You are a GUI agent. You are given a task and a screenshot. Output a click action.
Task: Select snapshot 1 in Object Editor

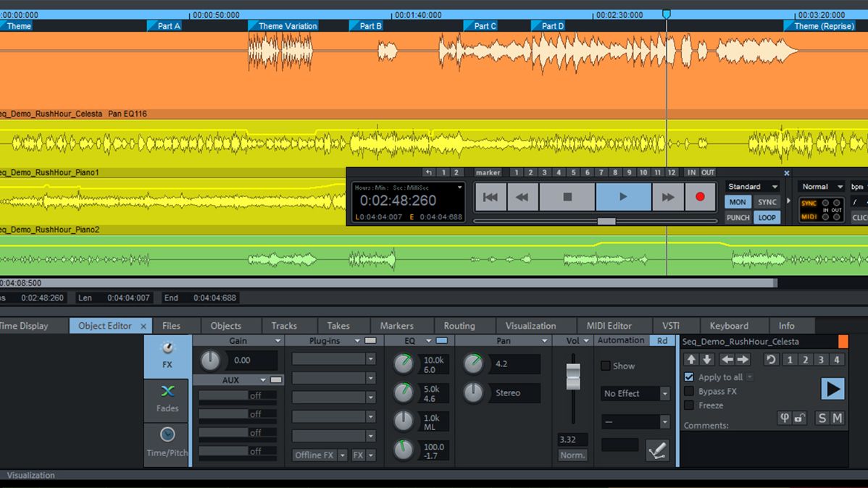tap(790, 360)
